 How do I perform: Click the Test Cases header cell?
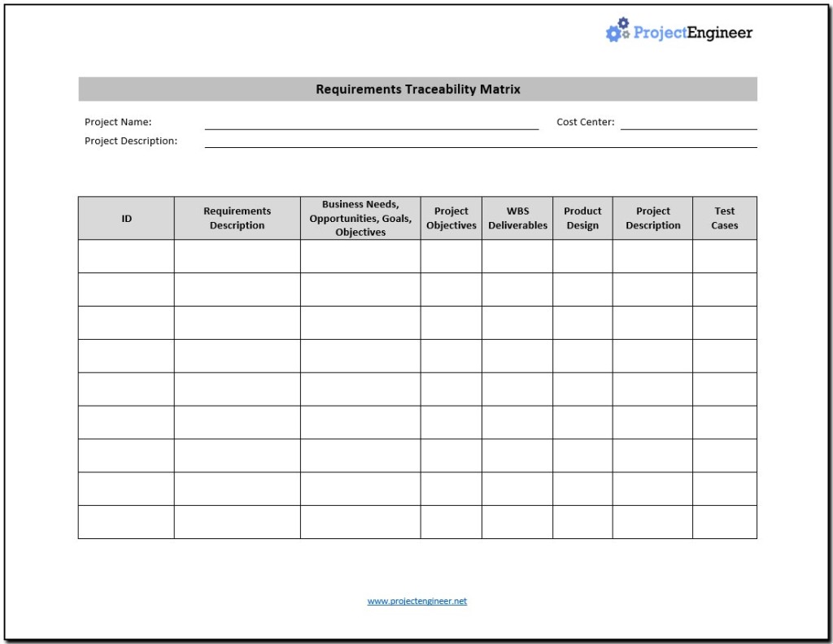pos(724,217)
